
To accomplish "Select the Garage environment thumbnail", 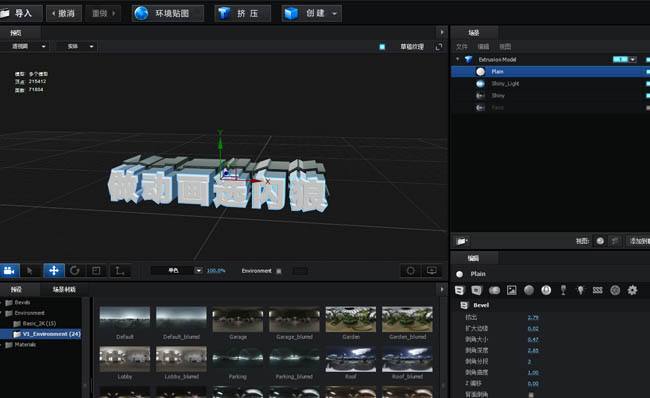I will pyautogui.click(x=238, y=319).
